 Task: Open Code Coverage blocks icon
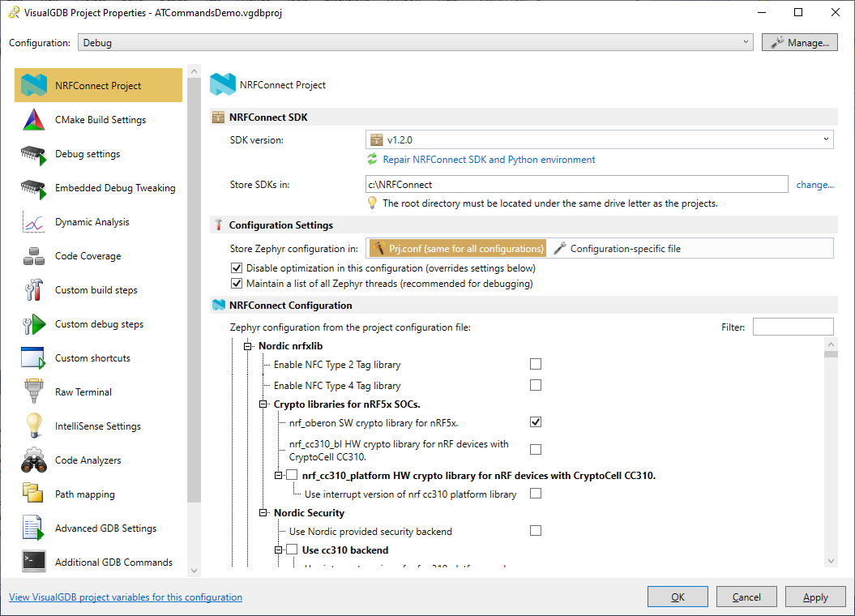[34, 256]
